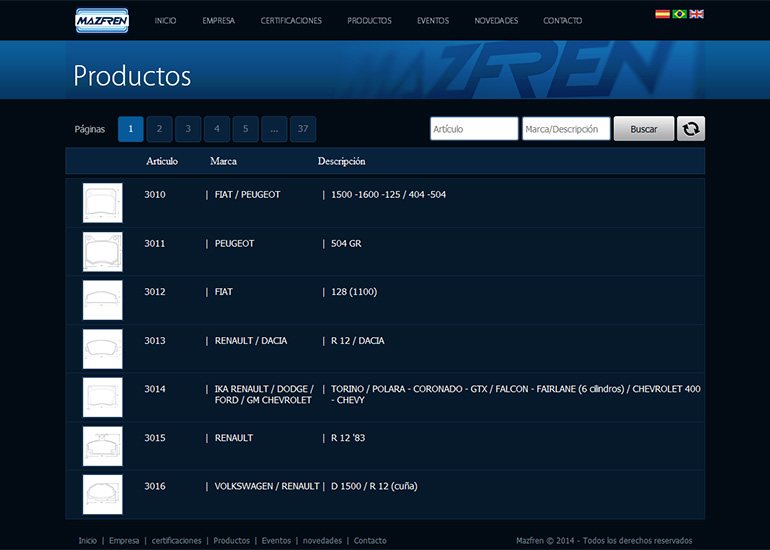
Task: Open thumbnail of article 3011 Peugeot
Action: click(x=103, y=251)
